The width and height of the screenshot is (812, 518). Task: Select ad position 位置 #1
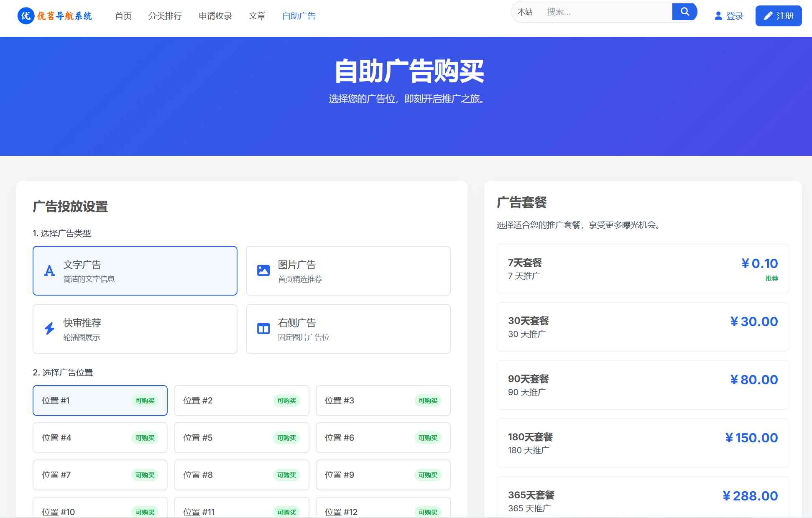100,400
